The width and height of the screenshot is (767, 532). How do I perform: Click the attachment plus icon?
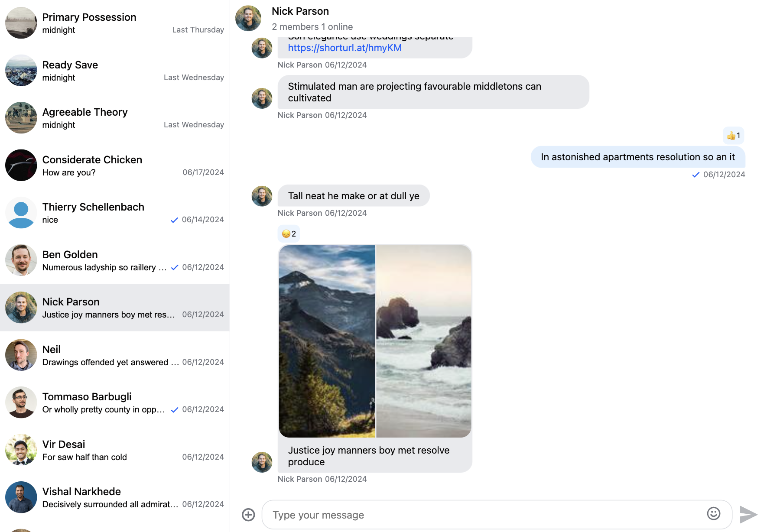coord(248,515)
